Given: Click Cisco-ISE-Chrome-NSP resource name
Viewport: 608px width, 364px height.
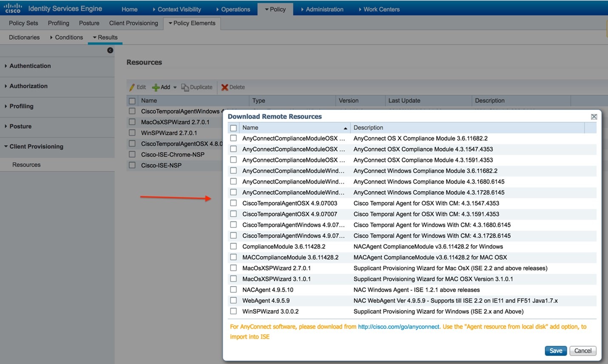Looking at the screenshot, I should [173, 155].
